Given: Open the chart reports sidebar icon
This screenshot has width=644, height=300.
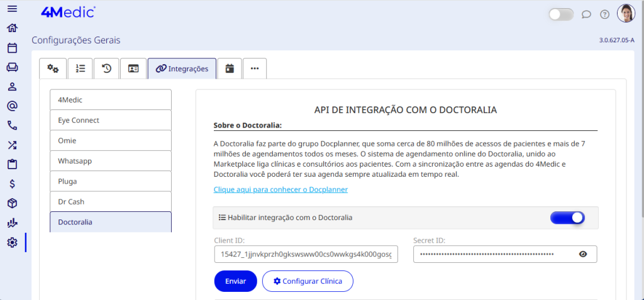Looking at the screenshot, I should pyautogui.click(x=13, y=223).
